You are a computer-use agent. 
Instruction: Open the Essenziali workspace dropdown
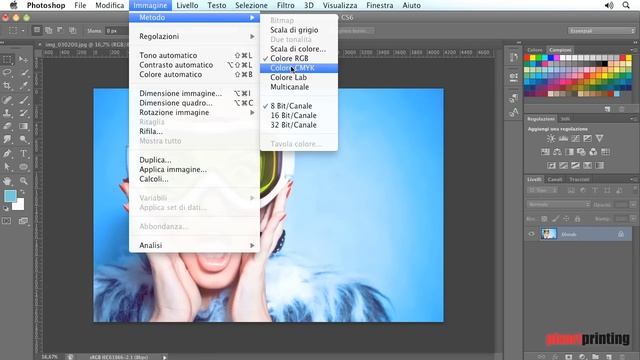(602, 31)
